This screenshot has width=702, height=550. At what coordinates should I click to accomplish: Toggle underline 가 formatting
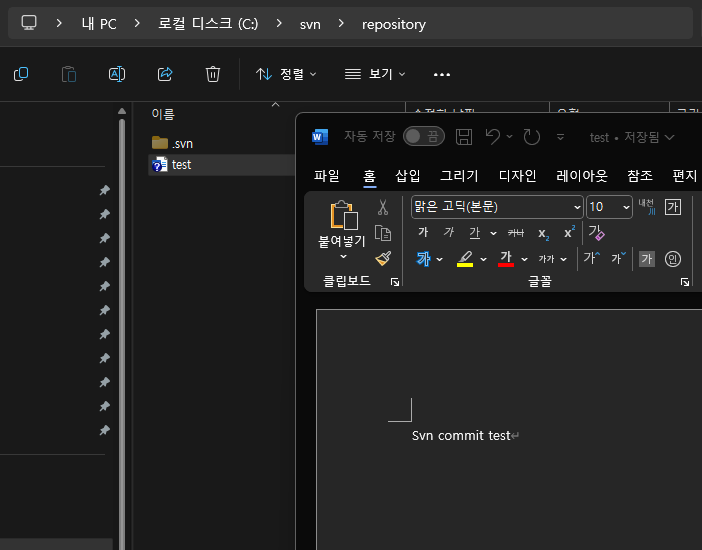coord(475,232)
